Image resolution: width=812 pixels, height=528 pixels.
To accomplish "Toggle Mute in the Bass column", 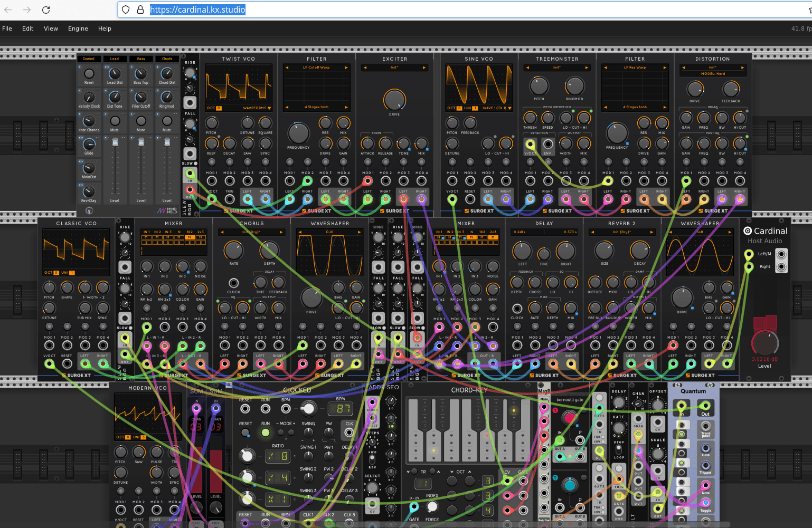I will pos(140,121).
